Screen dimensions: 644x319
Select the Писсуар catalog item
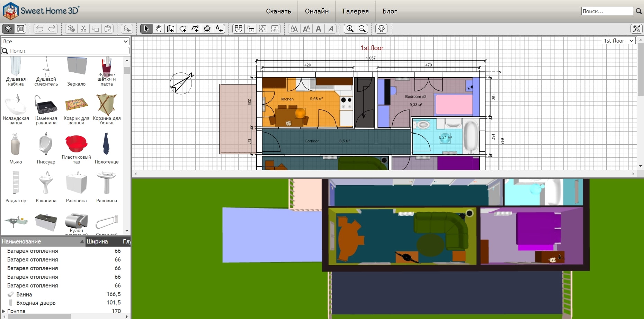(x=46, y=148)
